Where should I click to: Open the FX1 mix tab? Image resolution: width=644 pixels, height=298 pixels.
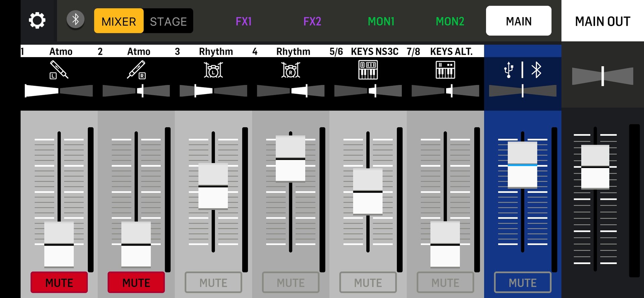[244, 21]
